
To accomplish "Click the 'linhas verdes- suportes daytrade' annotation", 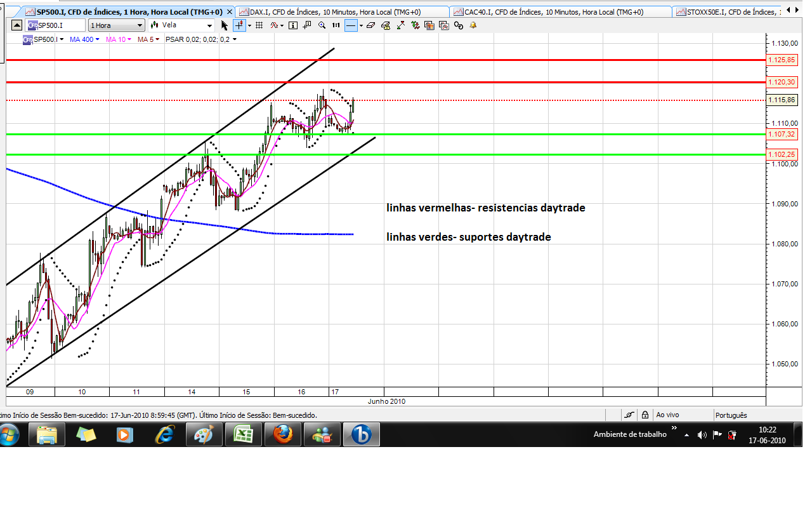I will click(469, 237).
